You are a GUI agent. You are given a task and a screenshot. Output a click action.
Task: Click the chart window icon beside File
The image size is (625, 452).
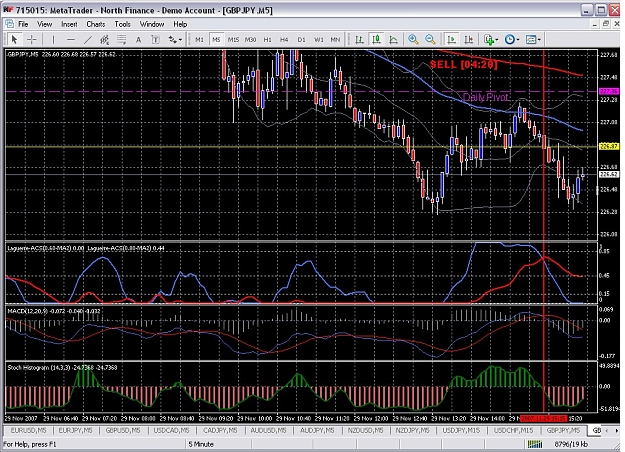click(x=9, y=24)
